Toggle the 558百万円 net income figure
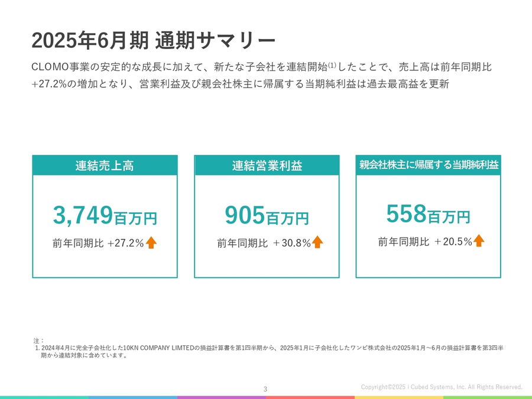532x399 pixels. click(x=429, y=214)
